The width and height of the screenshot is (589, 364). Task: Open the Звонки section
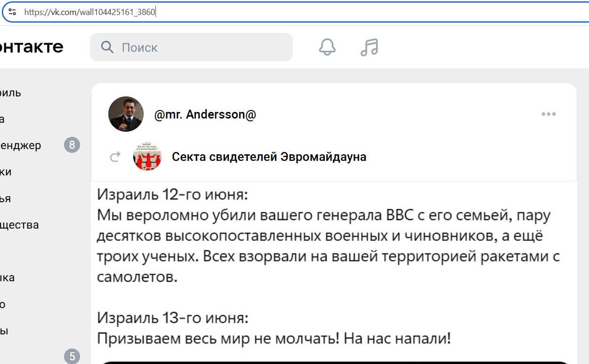pyautogui.click(x=9, y=172)
